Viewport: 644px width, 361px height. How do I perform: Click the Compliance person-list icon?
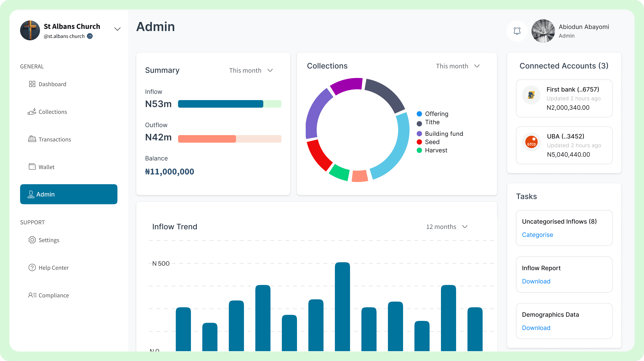click(x=32, y=295)
